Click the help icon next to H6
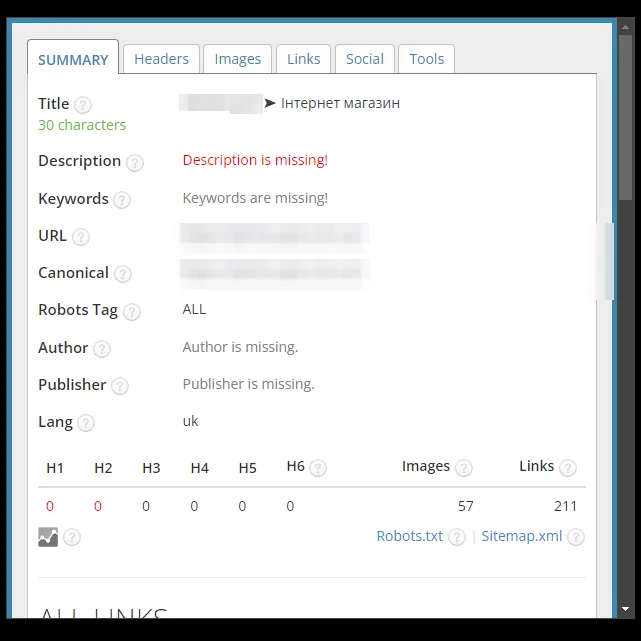This screenshot has height=641, width=641. point(318,468)
